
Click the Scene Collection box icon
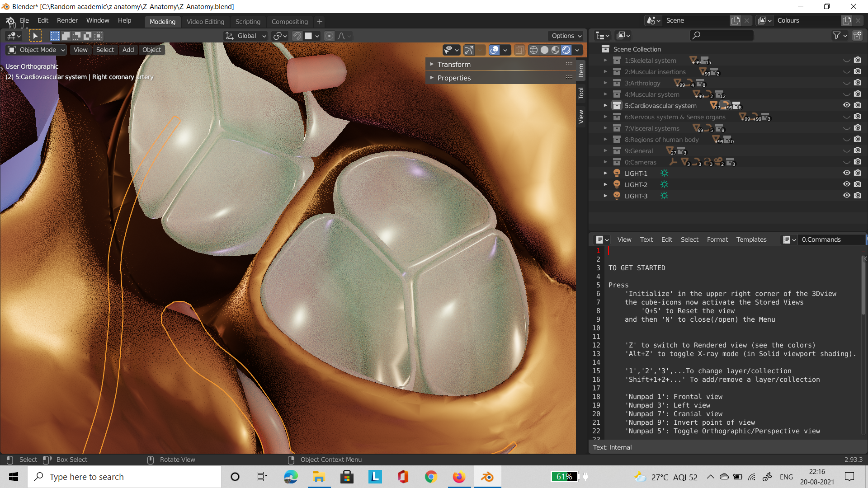coord(606,49)
